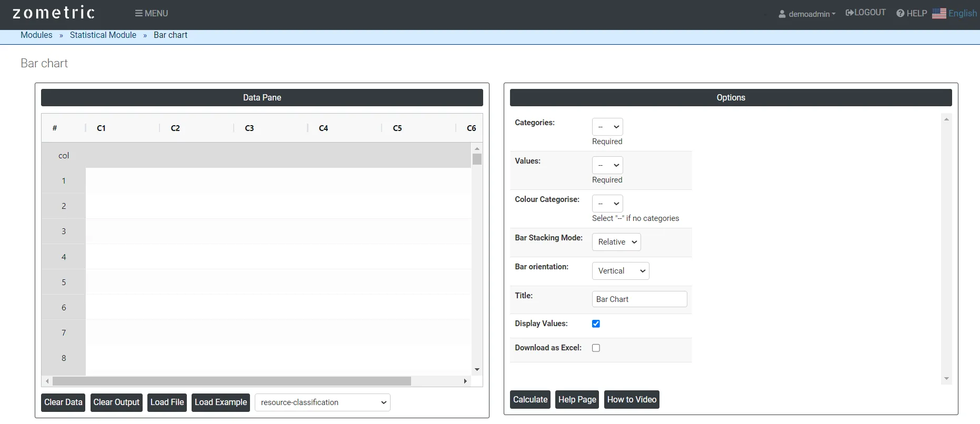Click the Load Example button
Image resolution: width=980 pixels, height=424 pixels.
(221, 402)
